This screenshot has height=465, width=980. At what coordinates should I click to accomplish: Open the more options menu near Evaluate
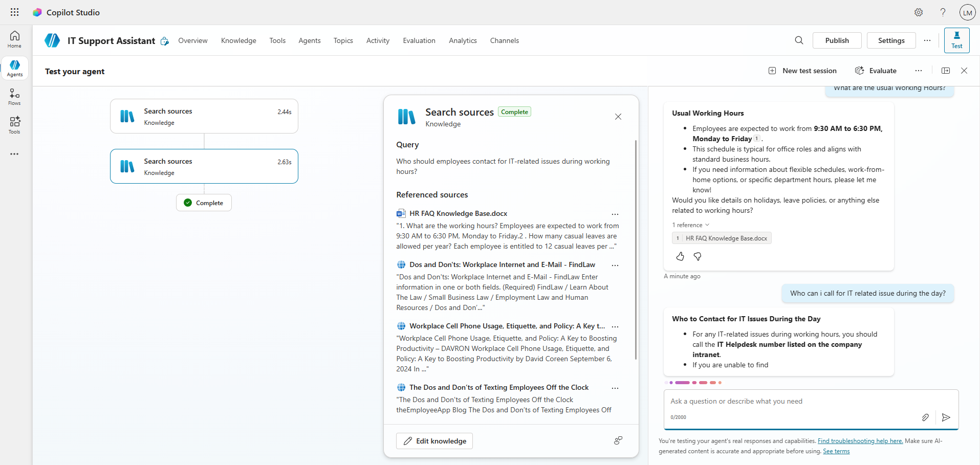[x=918, y=70]
